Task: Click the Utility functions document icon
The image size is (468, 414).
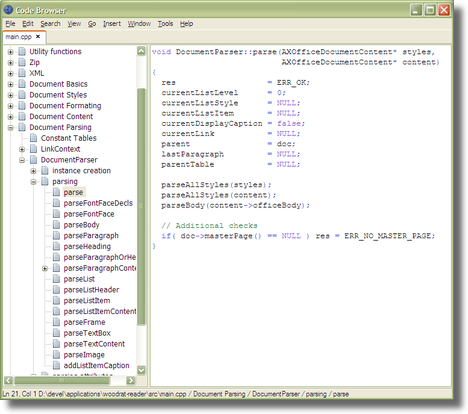Action: pyautogui.click(x=22, y=52)
